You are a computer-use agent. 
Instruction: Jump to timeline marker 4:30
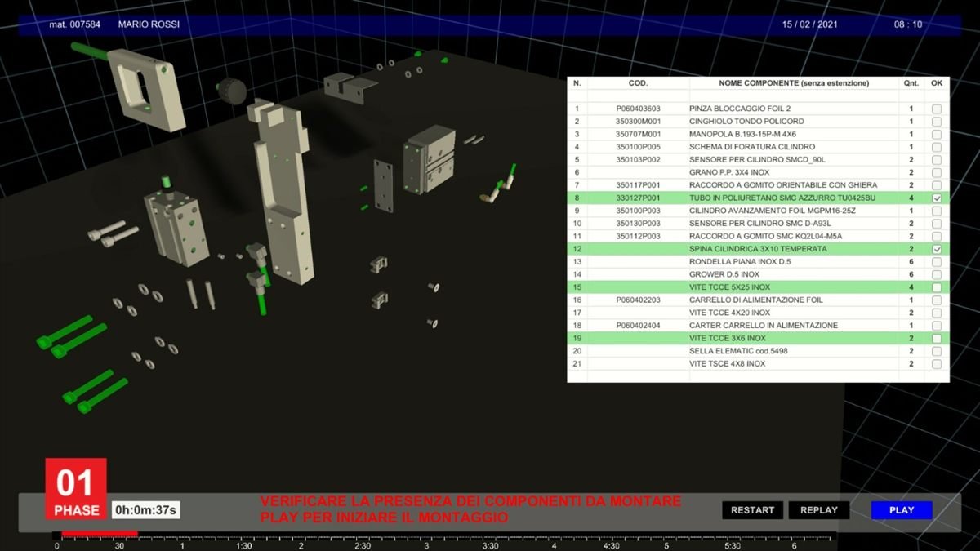[x=611, y=545]
